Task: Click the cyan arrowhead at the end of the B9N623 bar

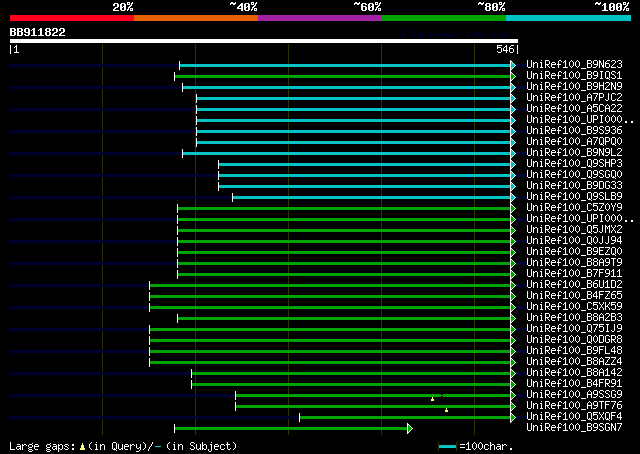Action: tap(513, 65)
